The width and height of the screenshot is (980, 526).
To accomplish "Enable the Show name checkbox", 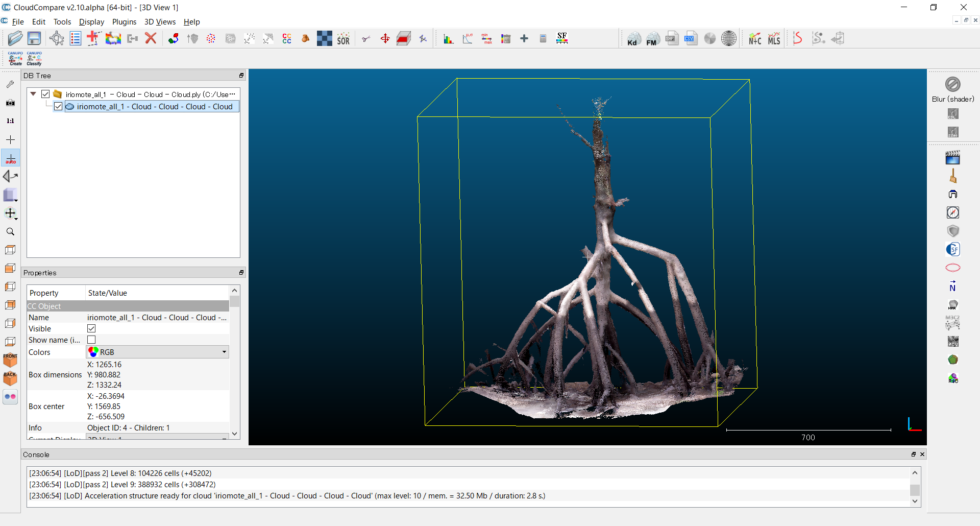I will pos(91,340).
